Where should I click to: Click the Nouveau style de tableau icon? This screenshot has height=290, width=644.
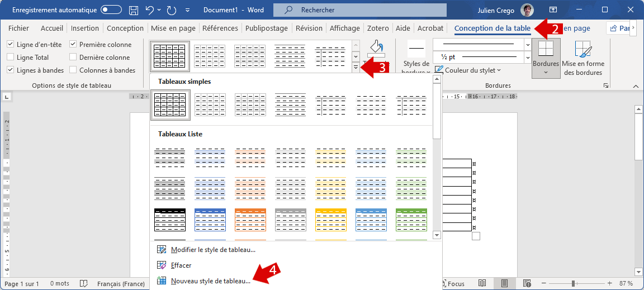click(162, 282)
